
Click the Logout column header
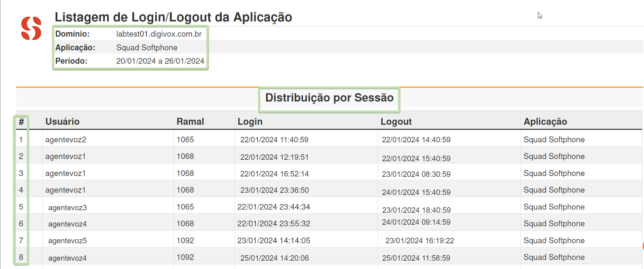pyautogui.click(x=396, y=122)
